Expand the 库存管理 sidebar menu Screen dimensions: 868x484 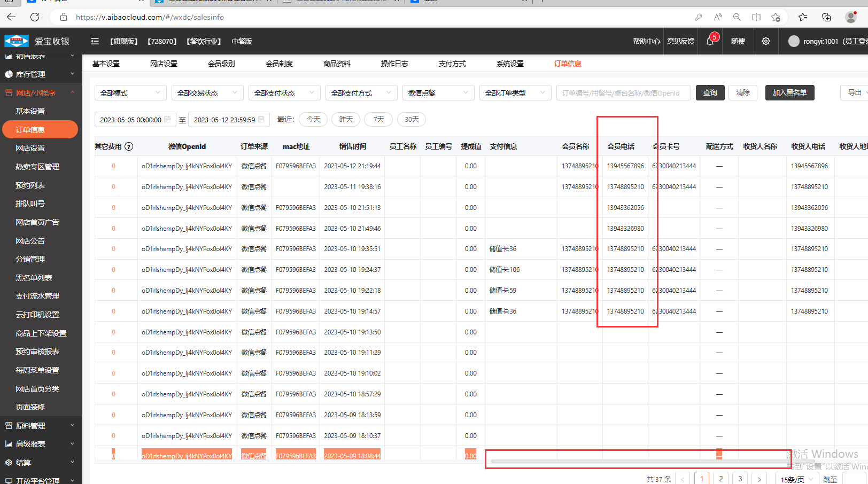point(40,74)
